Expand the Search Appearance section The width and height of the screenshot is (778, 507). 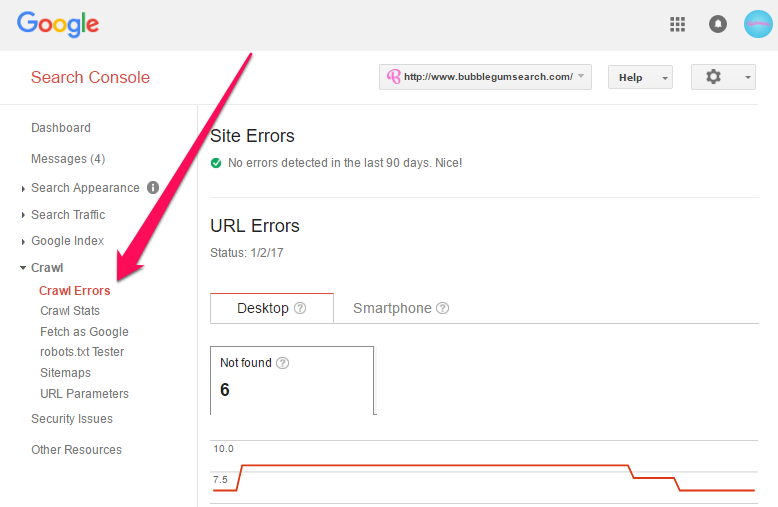point(23,189)
